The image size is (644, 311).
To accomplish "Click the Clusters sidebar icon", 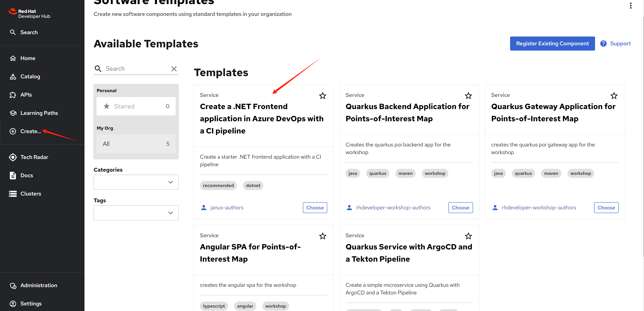I will coord(13,194).
